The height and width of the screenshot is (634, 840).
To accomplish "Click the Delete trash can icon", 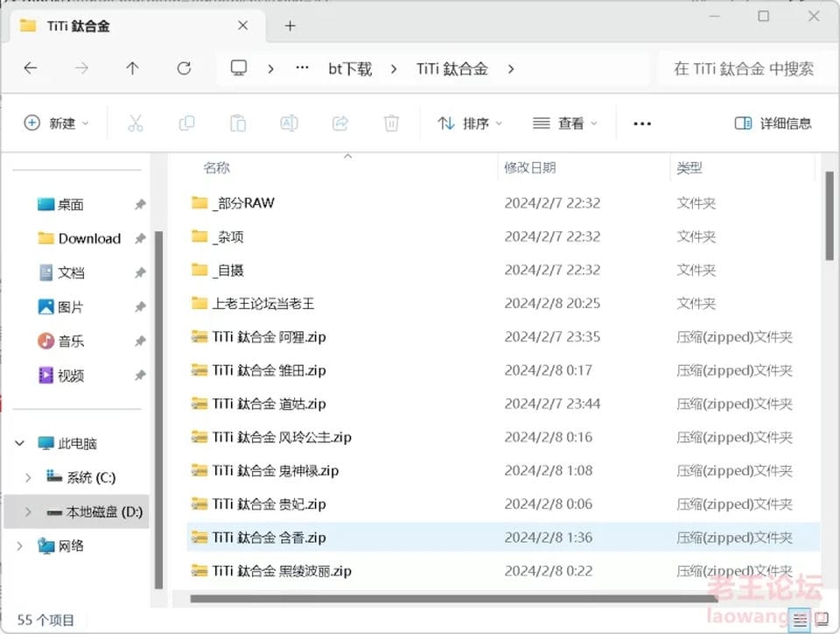I will tap(392, 123).
